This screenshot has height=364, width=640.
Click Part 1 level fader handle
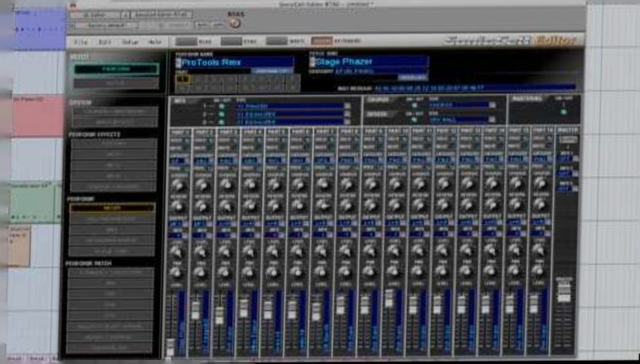pyautogui.click(x=171, y=348)
